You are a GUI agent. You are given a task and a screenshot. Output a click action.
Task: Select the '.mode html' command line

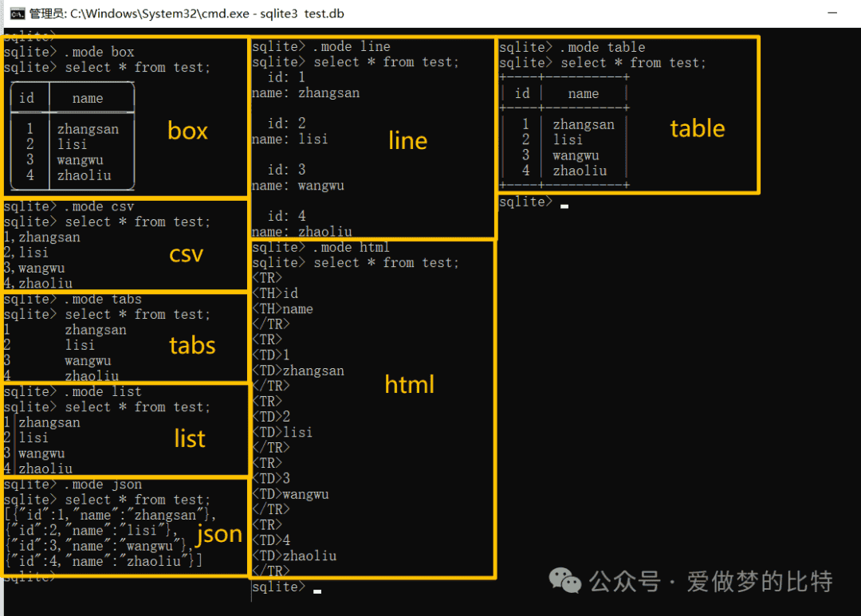click(x=320, y=247)
